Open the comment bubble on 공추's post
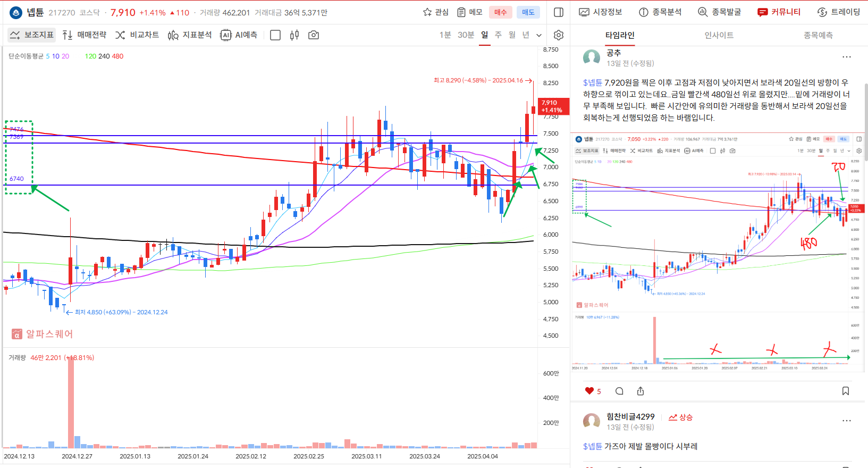 619,391
